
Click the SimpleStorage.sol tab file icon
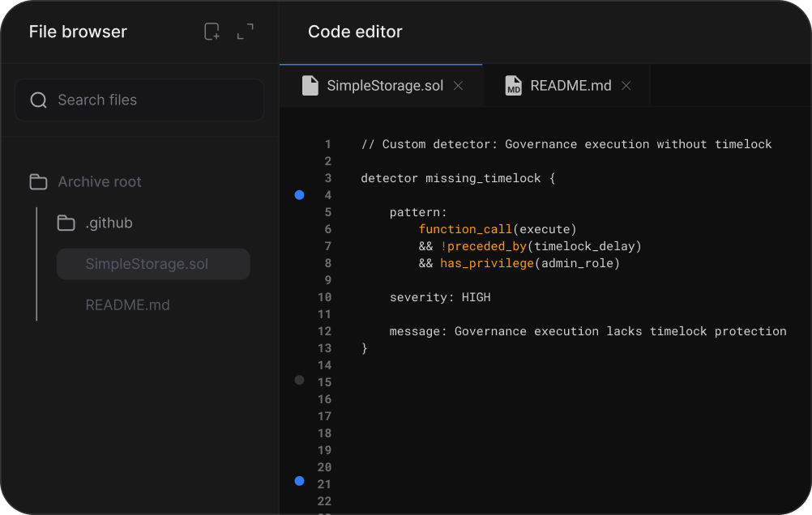(310, 86)
